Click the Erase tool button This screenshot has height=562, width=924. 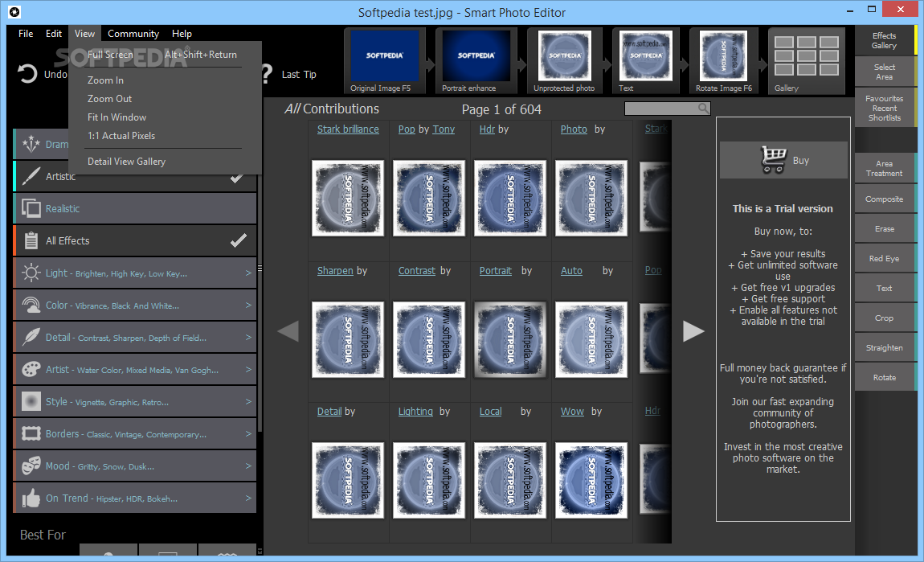[884, 229]
